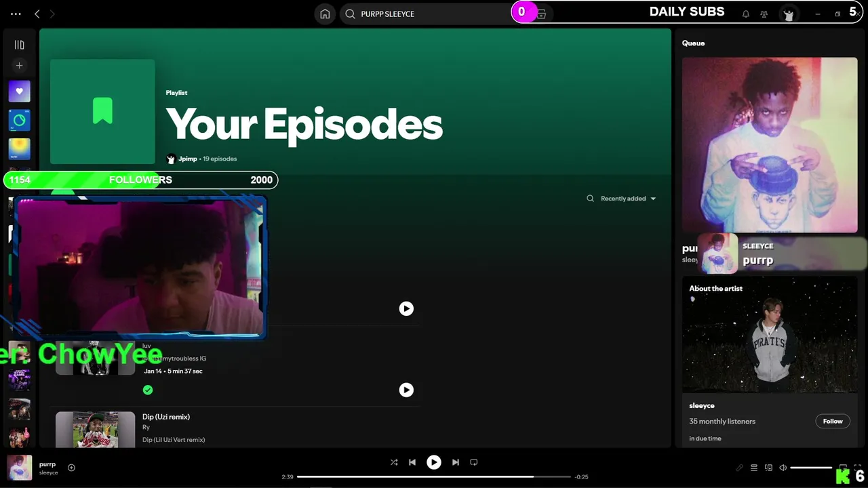Click the now-playing purrp cover thumbnail

(x=20, y=468)
